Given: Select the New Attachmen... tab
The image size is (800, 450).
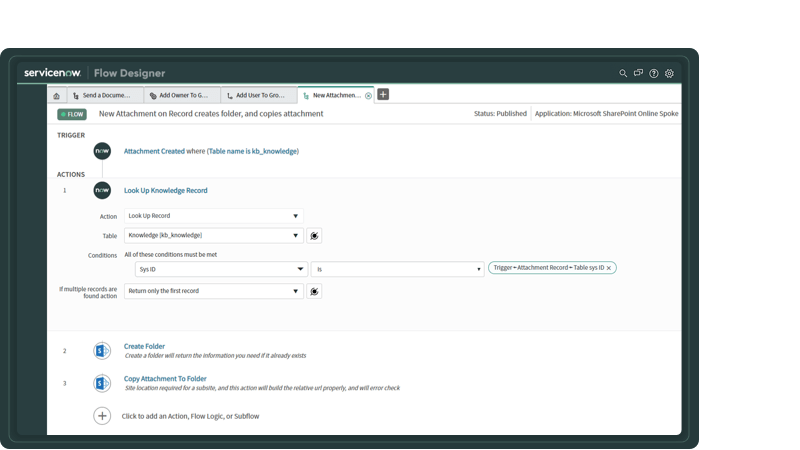Looking at the screenshot, I should click(336, 95).
